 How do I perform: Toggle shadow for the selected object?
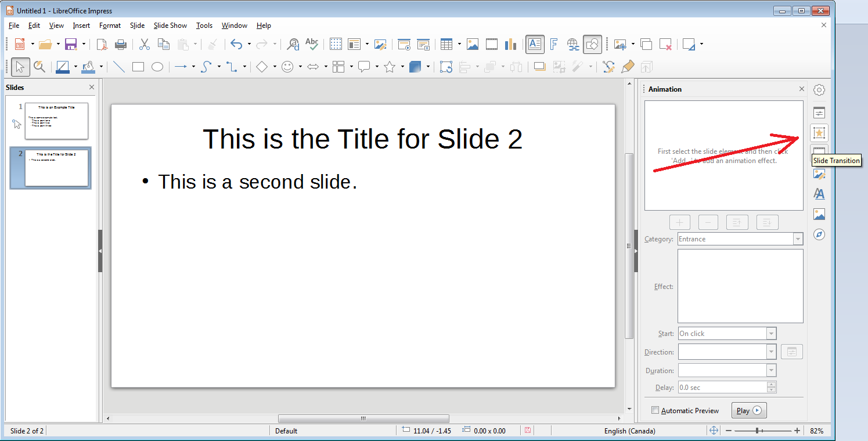click(x=540, y=67)
